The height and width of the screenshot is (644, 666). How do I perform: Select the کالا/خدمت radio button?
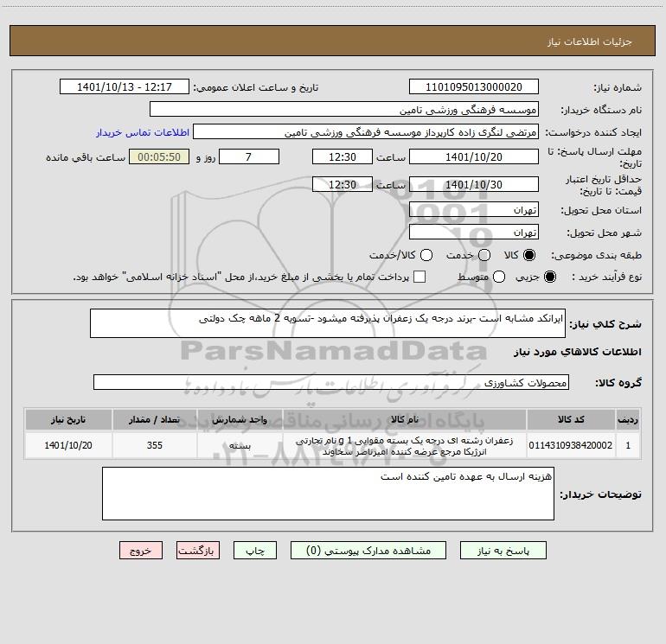click(x=426, y=255)
